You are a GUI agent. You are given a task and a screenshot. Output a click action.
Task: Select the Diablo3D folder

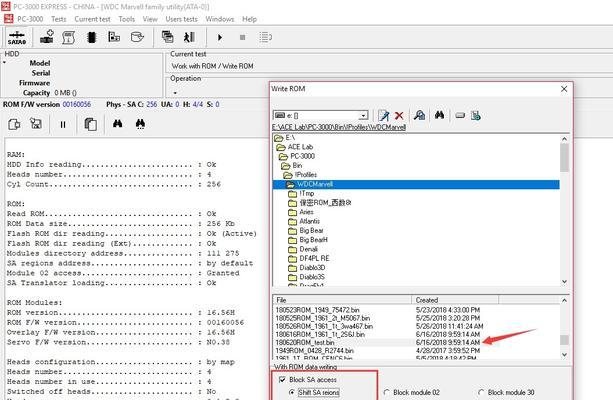pos(312,268)
